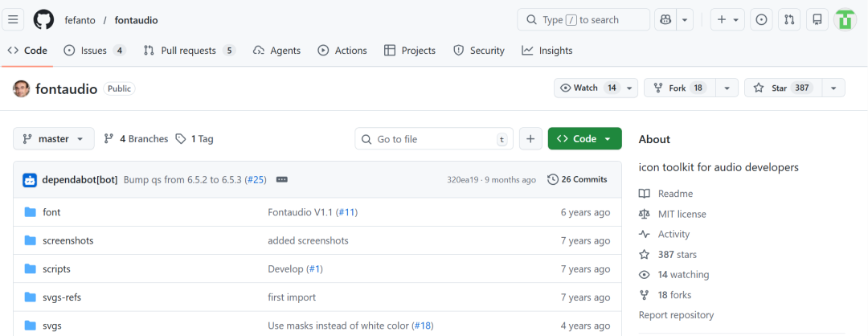Expand the green Code dropdown

point(584,139)
